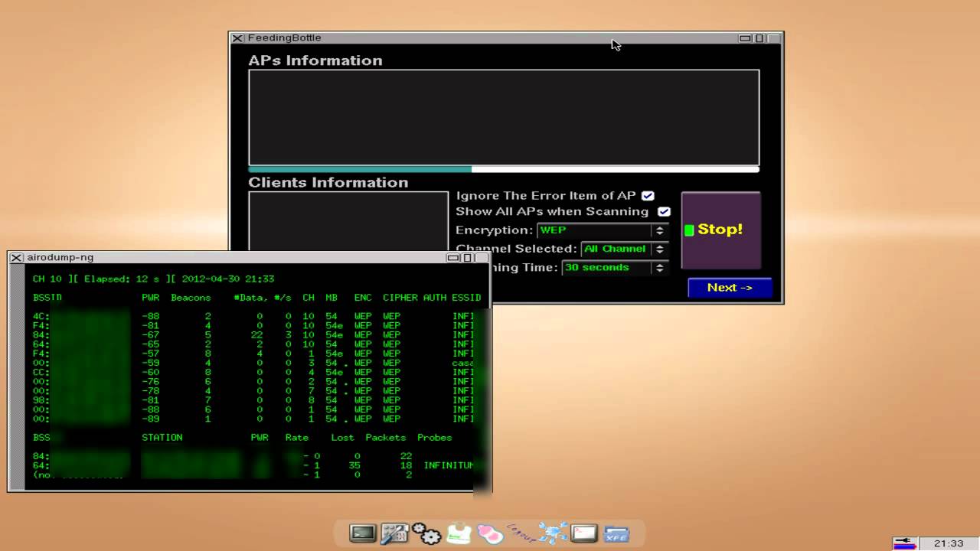Image resolution: width=980 pixels, height=551 pixels.
Task: Click inside the APs Information list box
Action: coord(504,117)
